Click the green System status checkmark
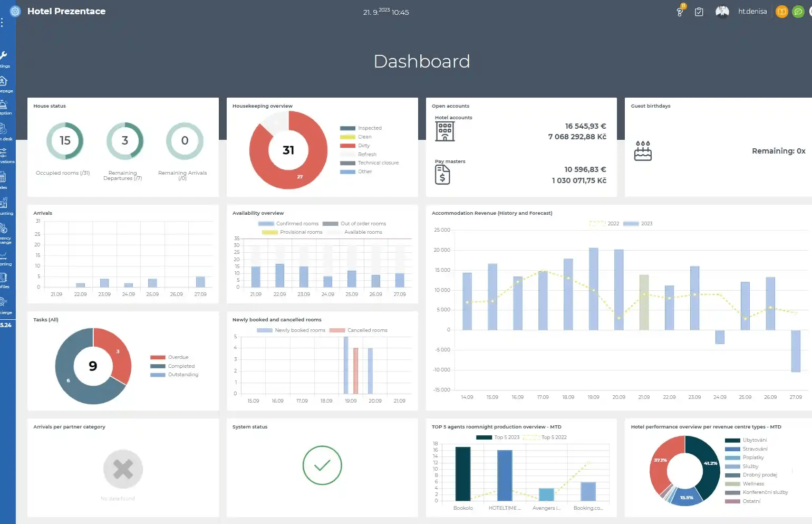Image resolution: width=812 pixels, height=524 pixels. 322,465
